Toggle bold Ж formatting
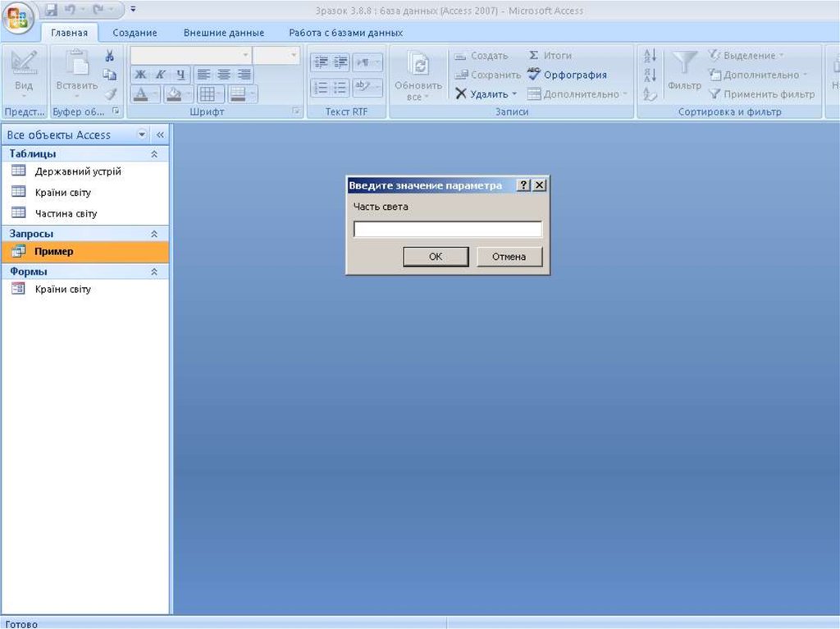Image resolution: width=840 pixels, height=629 pixels. (x=140, y=75)
